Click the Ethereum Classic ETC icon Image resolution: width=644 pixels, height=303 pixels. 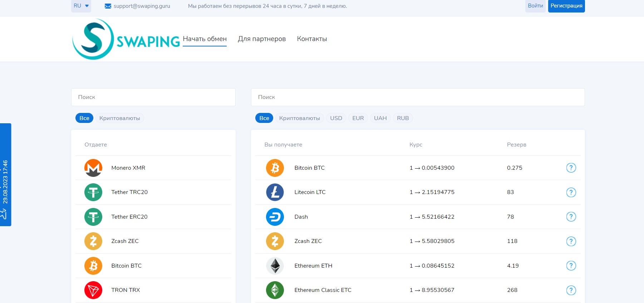[x=275, y=290]
